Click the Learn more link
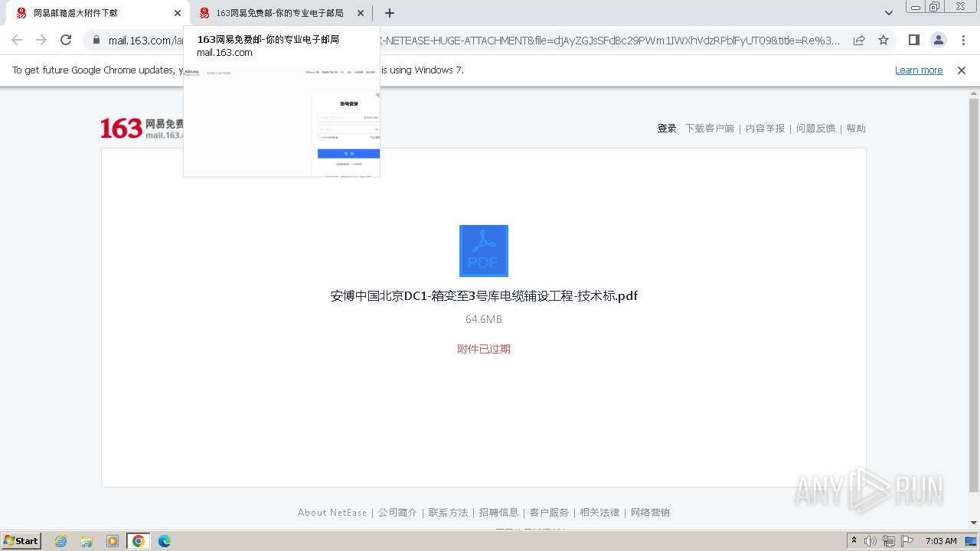Image resolution: width=980 pixels, height=551 pixels. pyautogui.click(x=919, y=70)
